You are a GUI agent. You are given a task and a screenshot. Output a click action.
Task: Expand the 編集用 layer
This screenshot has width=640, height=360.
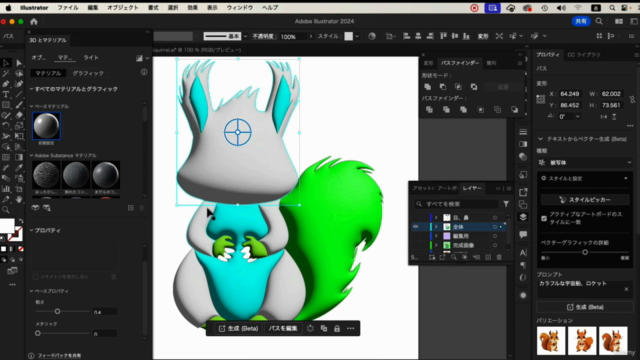(436, 236)
